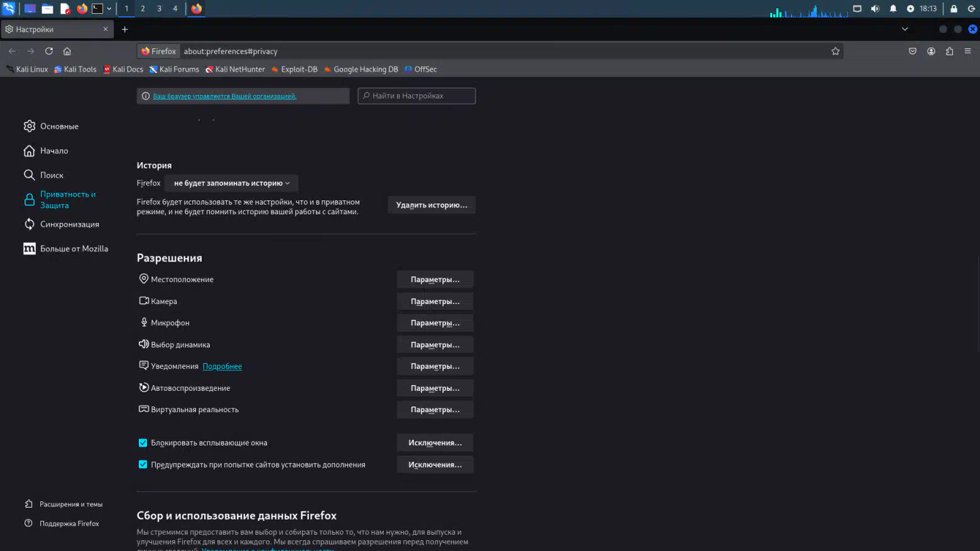Open Параметры for Камера
The width and height of the screenshot is (980, 551).
435,301
